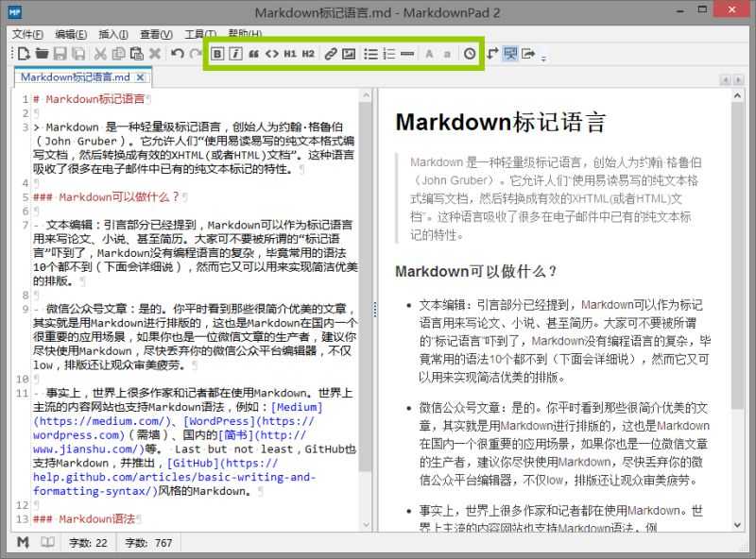Click the Save All toolbar icon
Screen dimensions: 756x559
click(77, 54)
